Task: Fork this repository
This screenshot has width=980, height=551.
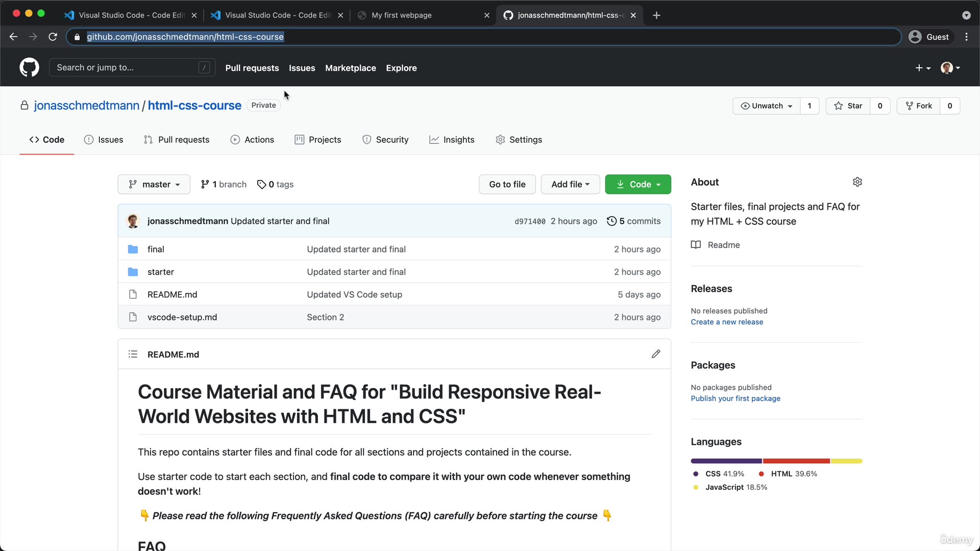Action: (x=918, y=106)
